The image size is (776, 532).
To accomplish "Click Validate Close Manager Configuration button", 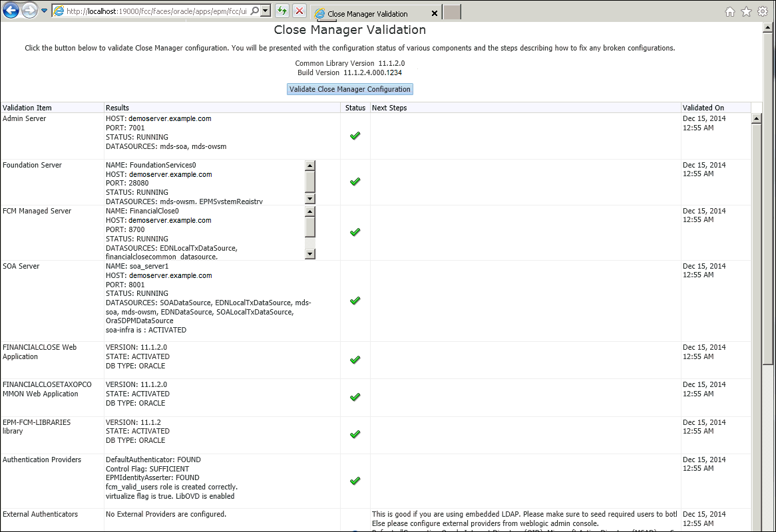I will point(350,89).
